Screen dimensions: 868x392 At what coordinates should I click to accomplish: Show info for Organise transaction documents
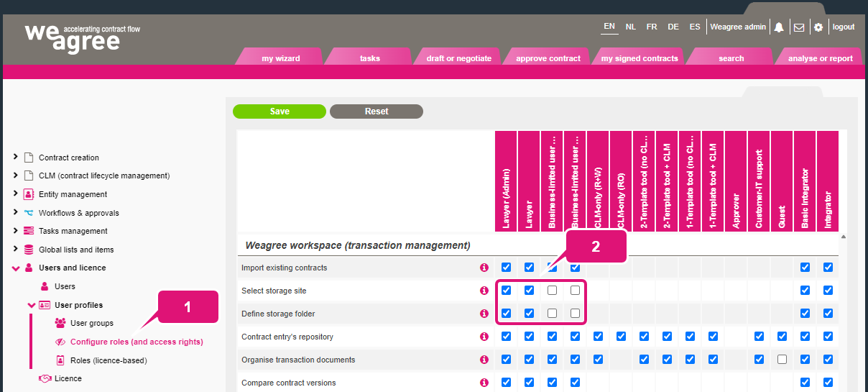pyautogui.click(x=484, y=360)
